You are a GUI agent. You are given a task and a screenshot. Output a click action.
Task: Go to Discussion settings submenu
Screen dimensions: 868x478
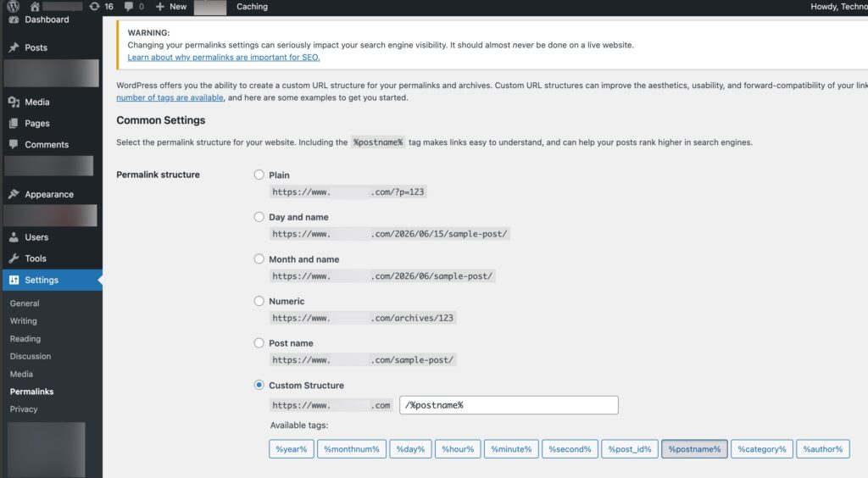(31, 356)
